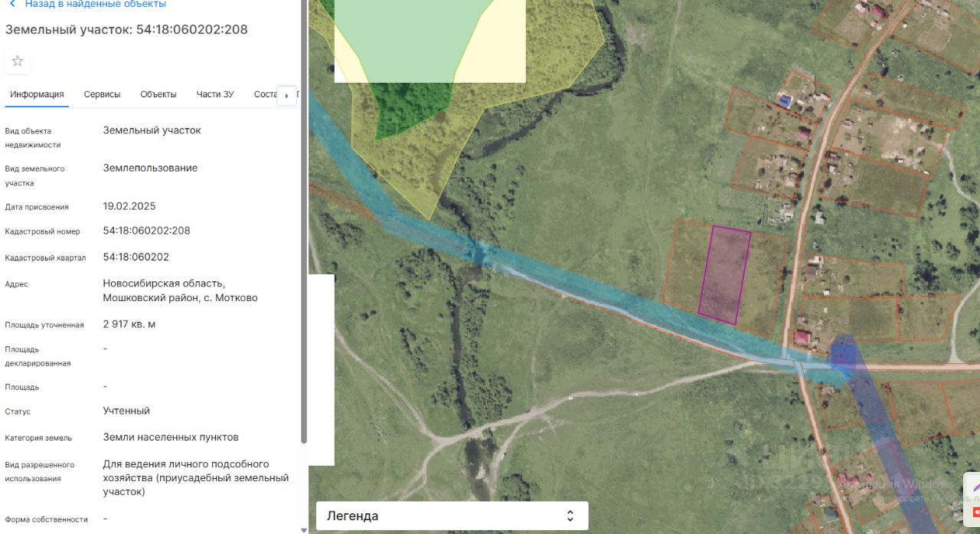Select the purple highlighted parcel on map
The image size is (980, 534).
tap(724, 274)
